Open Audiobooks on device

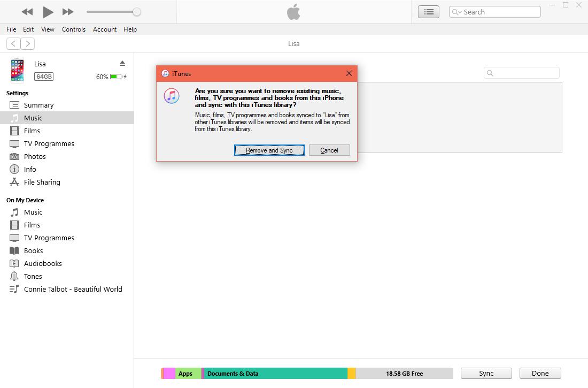(67, 263)
